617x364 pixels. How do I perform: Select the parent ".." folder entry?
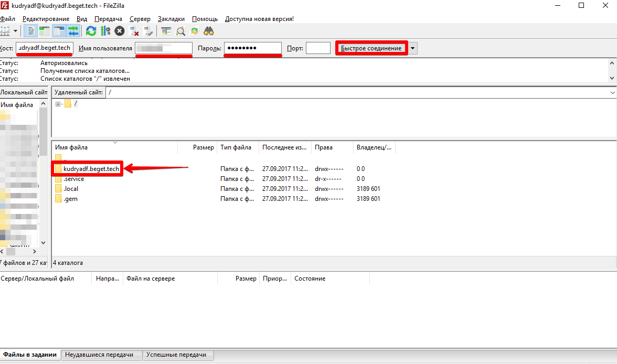pyautogui.click(x=61, y=158)
